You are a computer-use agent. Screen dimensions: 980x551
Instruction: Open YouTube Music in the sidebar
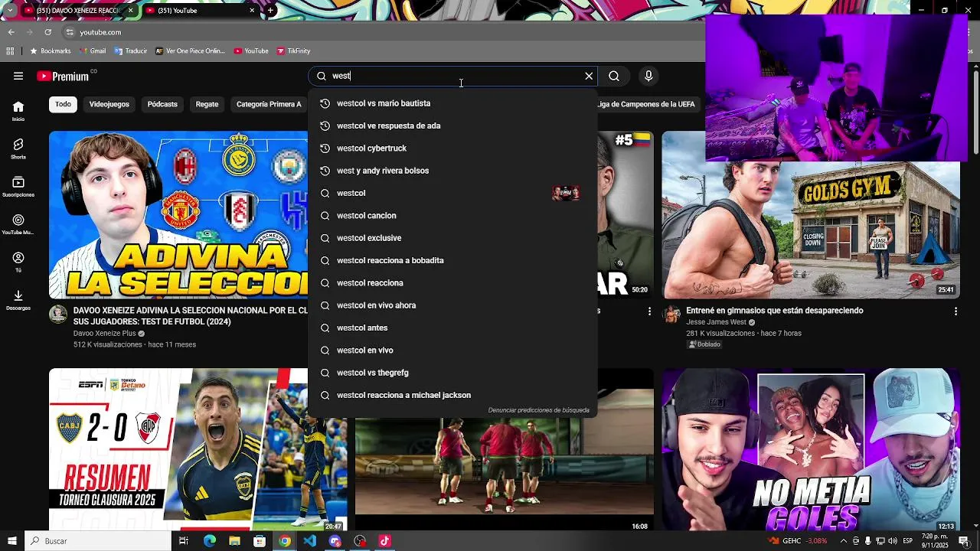coord(18,224)
